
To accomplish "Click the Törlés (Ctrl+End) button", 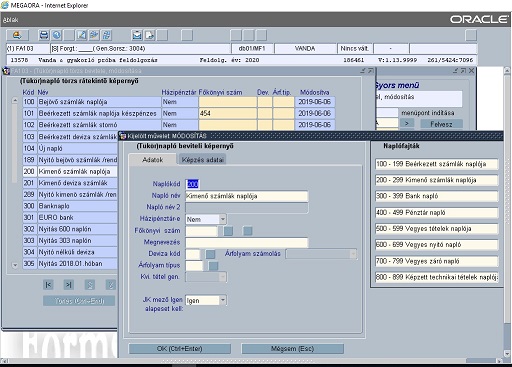I will pos(79,301).
